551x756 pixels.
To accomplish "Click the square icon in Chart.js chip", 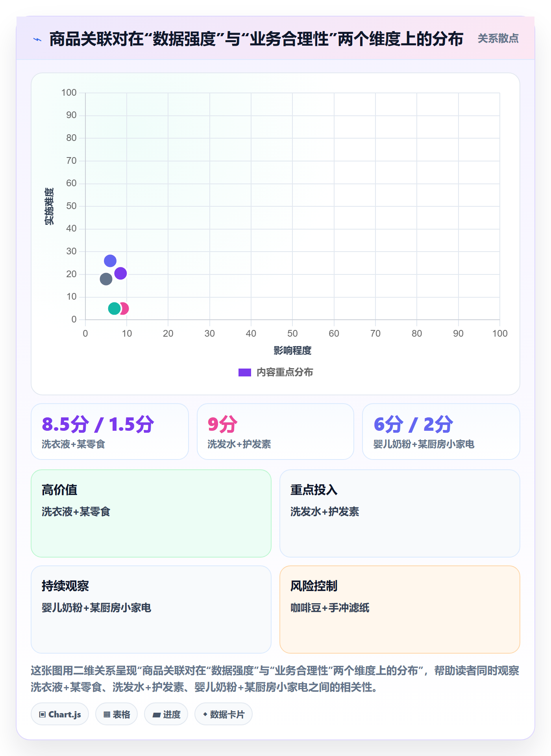I will (x=43, y=714).
